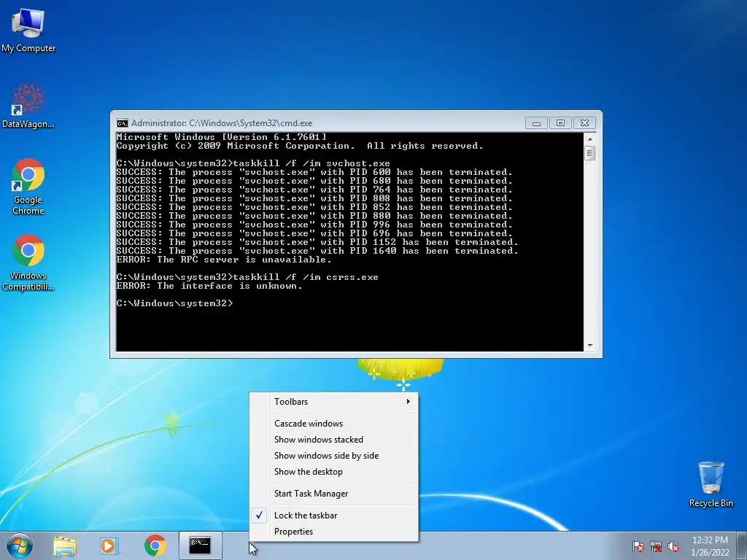
Task: Click the cmd window title bar text
Action: 222,123
